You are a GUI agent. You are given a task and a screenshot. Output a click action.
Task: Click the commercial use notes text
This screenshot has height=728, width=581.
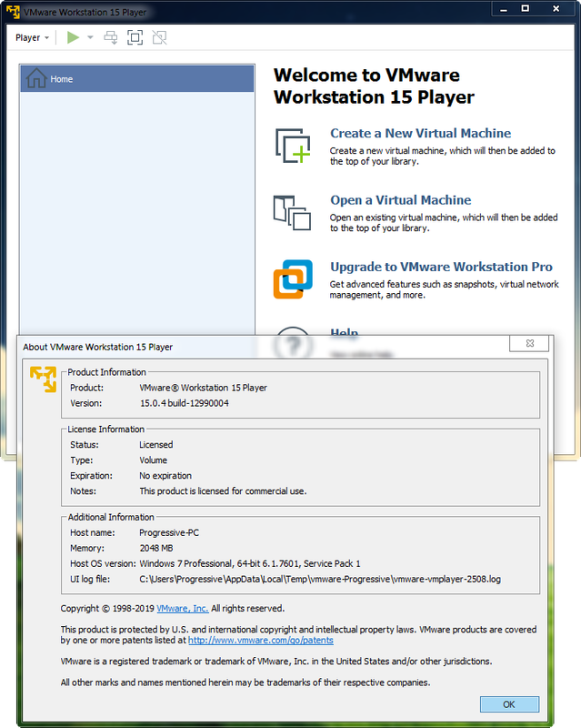point(223,490)
